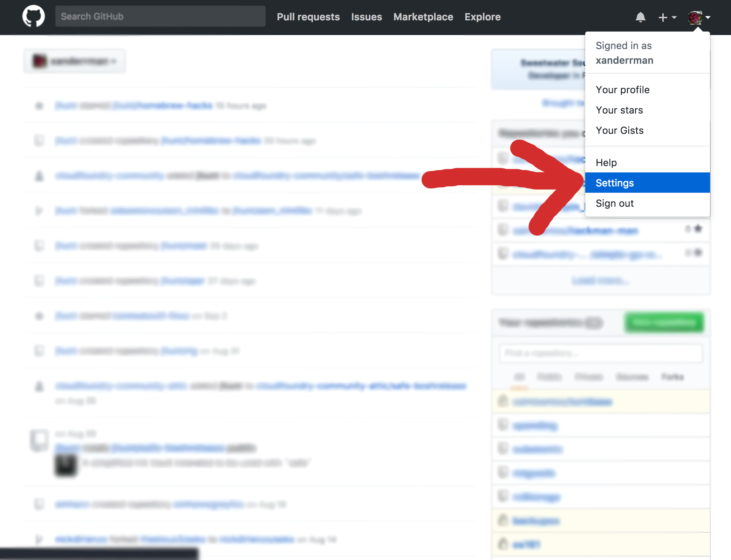This screenshot has height=560, width=731.
Task: Open the Marketplace link
Action: point(423,17)
